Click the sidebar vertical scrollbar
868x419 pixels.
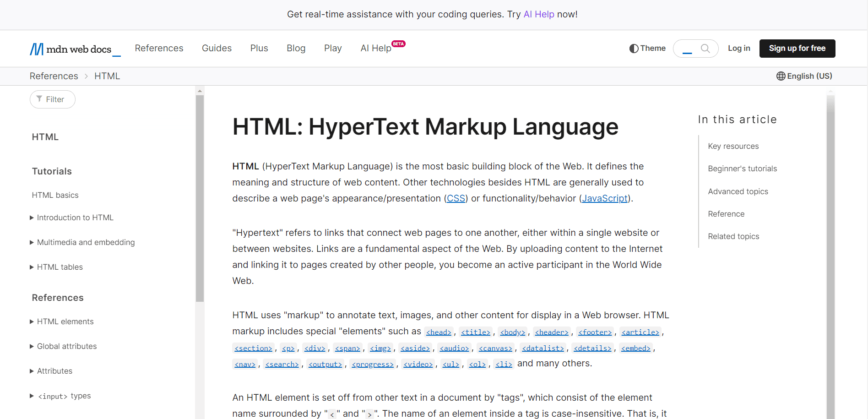click(200, 197)
